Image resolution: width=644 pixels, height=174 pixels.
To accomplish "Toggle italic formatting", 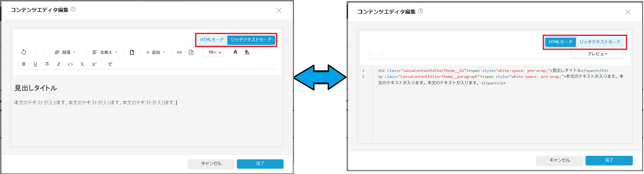I will coord(59,64).
